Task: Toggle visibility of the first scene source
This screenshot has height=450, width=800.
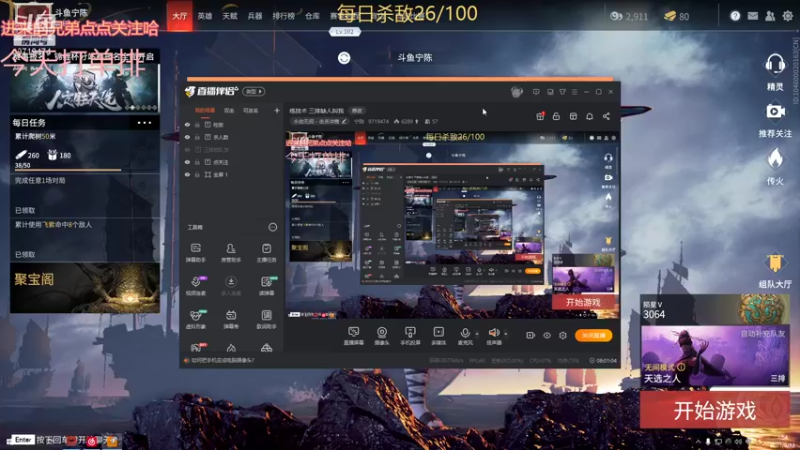Action: [x=187, y=124]
